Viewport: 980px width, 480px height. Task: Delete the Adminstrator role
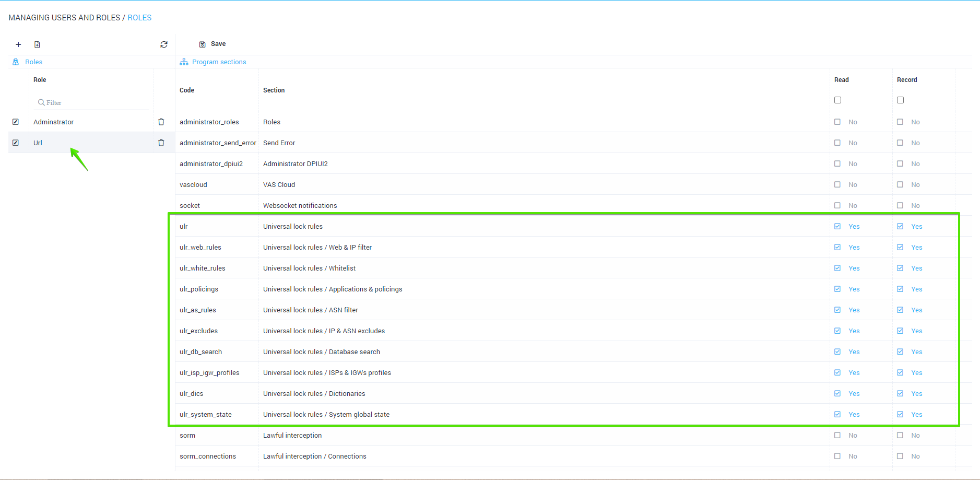tap(161, 122)
